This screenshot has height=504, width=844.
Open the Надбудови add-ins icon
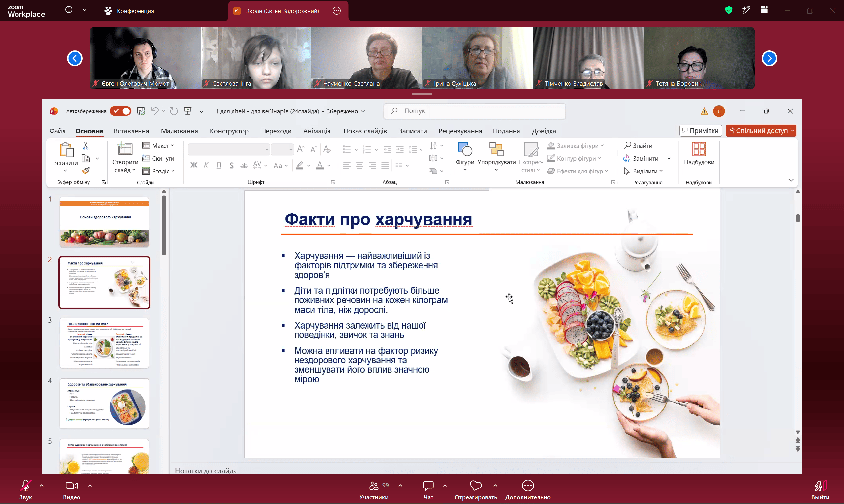click(x=699, y=154)
